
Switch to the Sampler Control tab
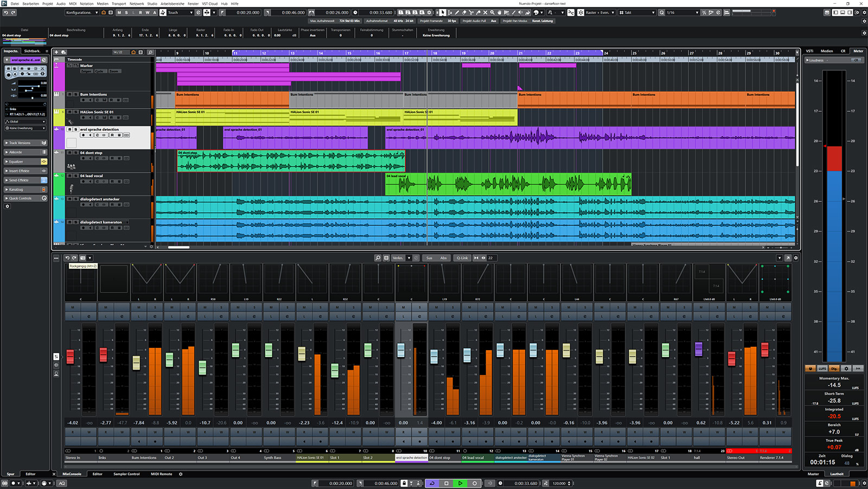[126, 474]
